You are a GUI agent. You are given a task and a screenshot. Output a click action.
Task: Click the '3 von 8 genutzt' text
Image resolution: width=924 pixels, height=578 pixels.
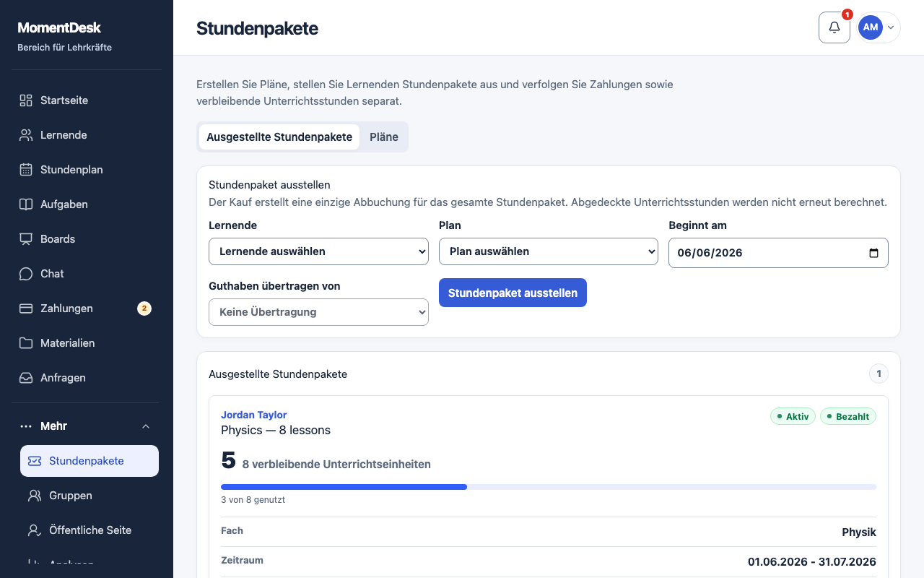point(253,499)
